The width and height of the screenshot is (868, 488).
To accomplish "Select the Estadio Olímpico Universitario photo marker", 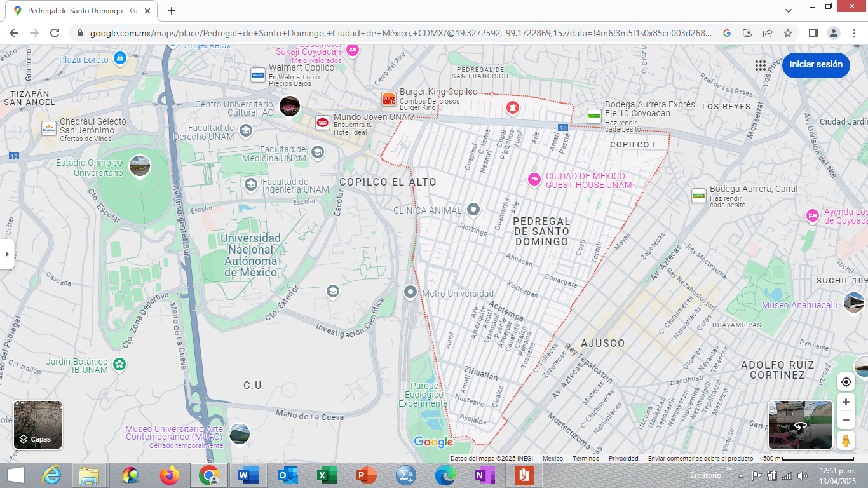I will coord(140,166).
